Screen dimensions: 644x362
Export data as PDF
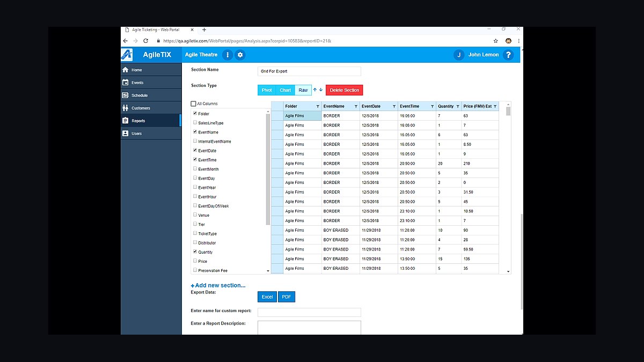point(287,297)
